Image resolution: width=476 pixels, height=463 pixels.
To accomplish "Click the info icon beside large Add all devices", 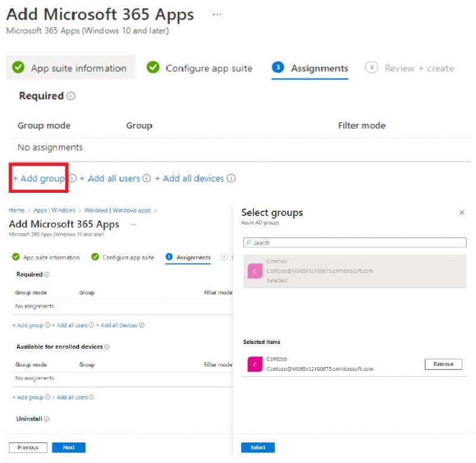I will (231, 178).
